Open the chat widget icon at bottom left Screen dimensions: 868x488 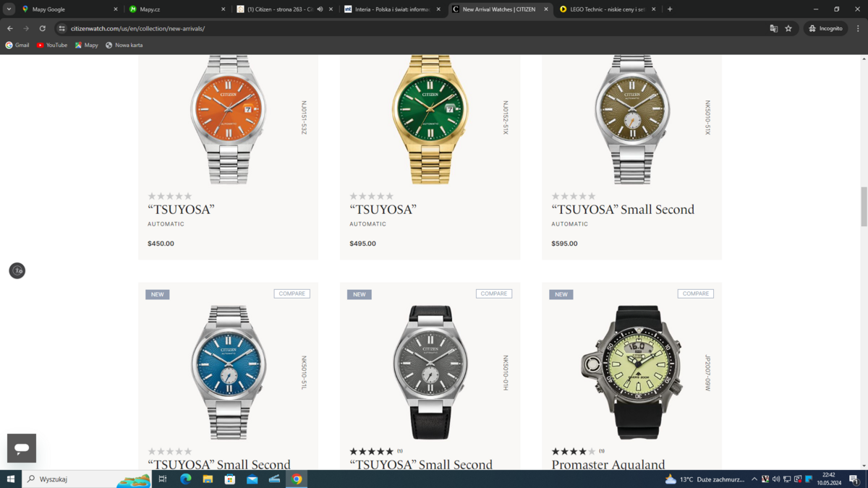pyautogui.click(x=22, y=448)
